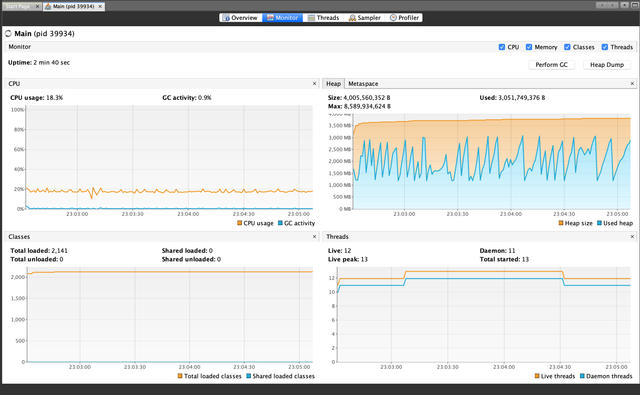Open the Threads tab in toolbar

click(323, 18)
